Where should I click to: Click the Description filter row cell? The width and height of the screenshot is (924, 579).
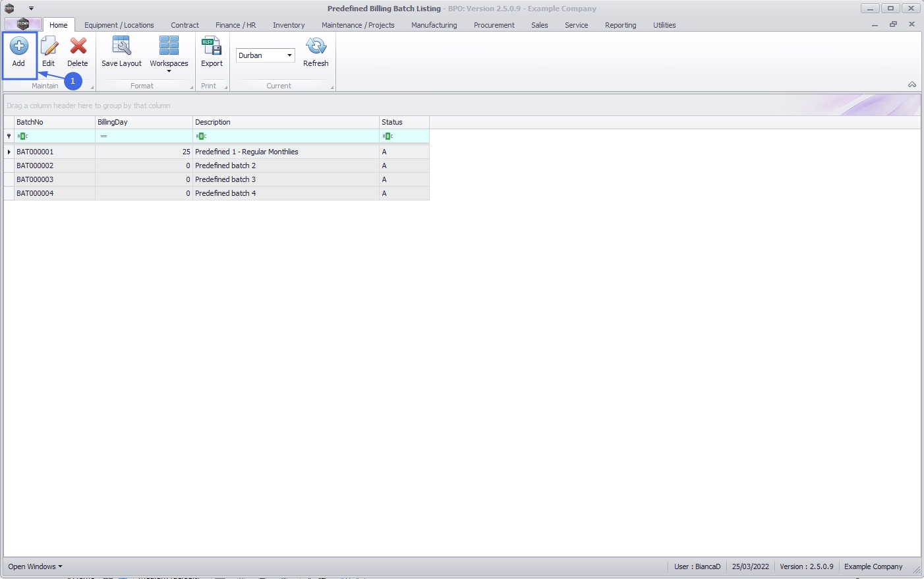pyautogui.click(x=286, y=136)
